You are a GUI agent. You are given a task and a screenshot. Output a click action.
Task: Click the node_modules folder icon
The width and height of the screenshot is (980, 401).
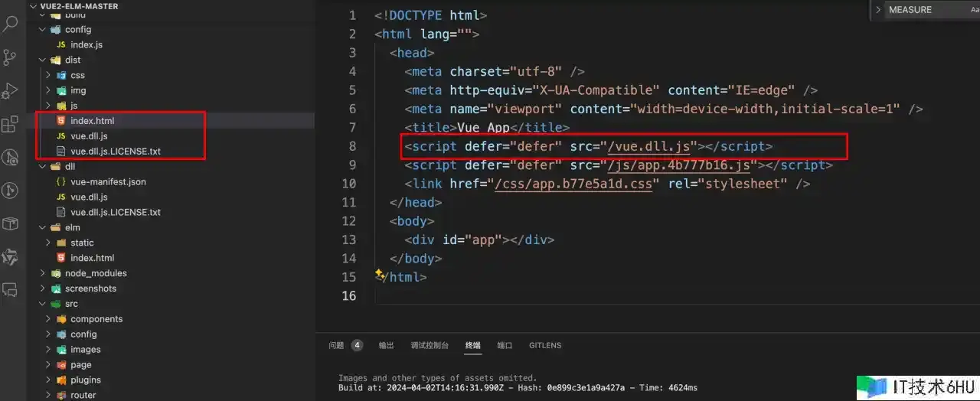[x=57, y=273]
